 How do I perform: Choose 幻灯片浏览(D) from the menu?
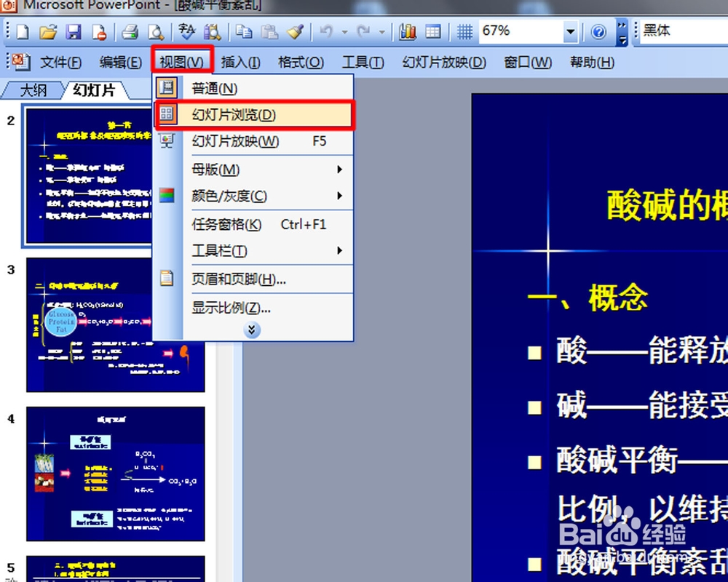(x=254, y=114)
